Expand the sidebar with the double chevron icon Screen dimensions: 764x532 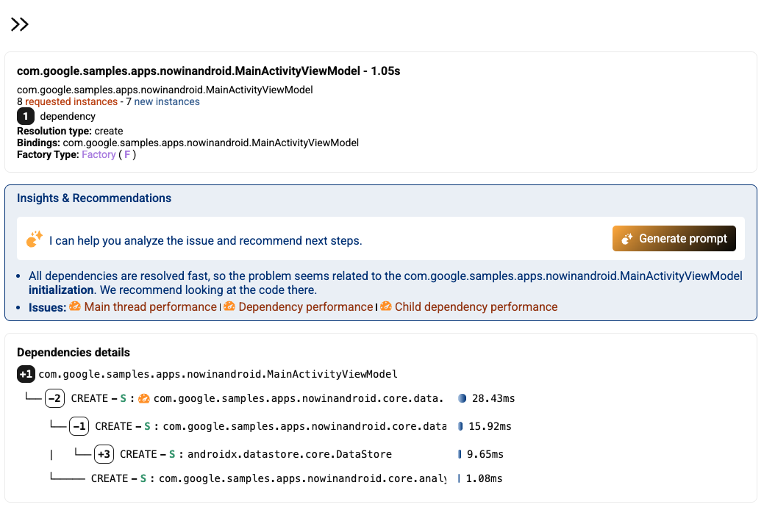point(19,24)
